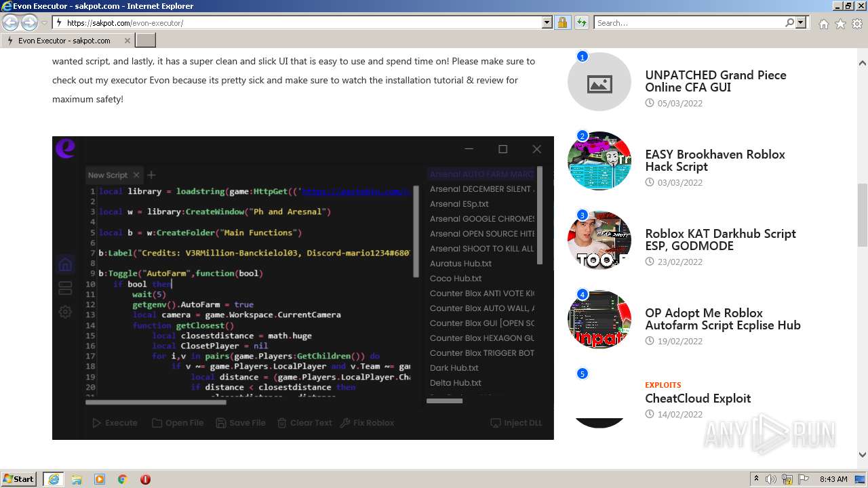The width and height of the screenshot is (868, 488).
Task: Click the script list vertical scrollbar
Action: coord(540,216)
